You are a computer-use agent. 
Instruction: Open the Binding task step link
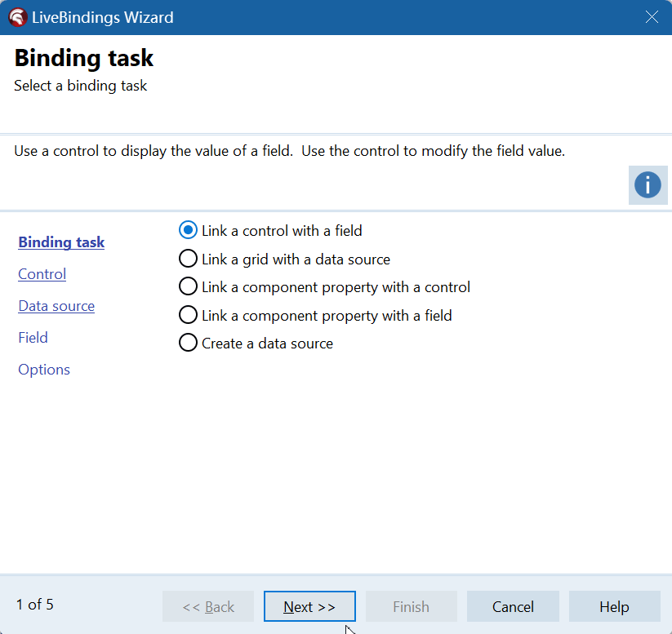tap(61, 242)
